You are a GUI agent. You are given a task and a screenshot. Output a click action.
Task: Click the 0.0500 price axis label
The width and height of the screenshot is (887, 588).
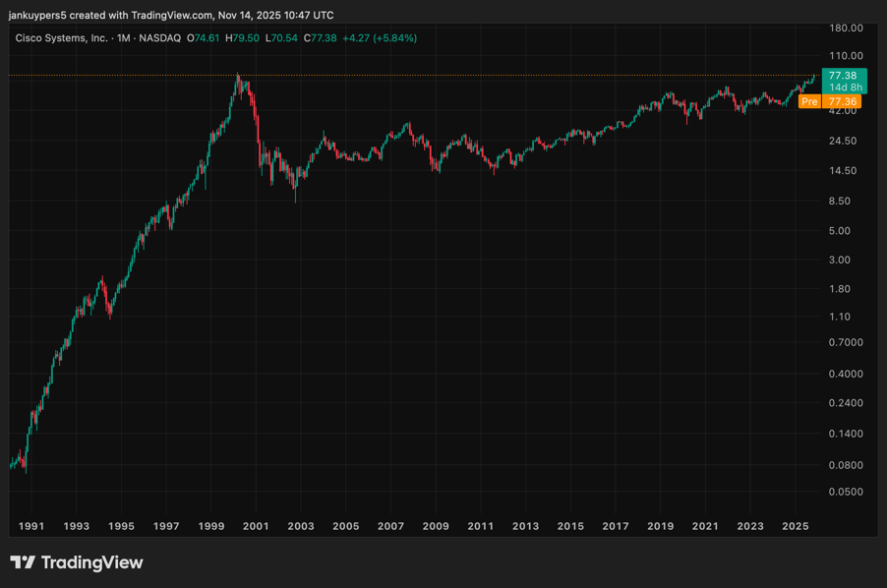[846, 492]
